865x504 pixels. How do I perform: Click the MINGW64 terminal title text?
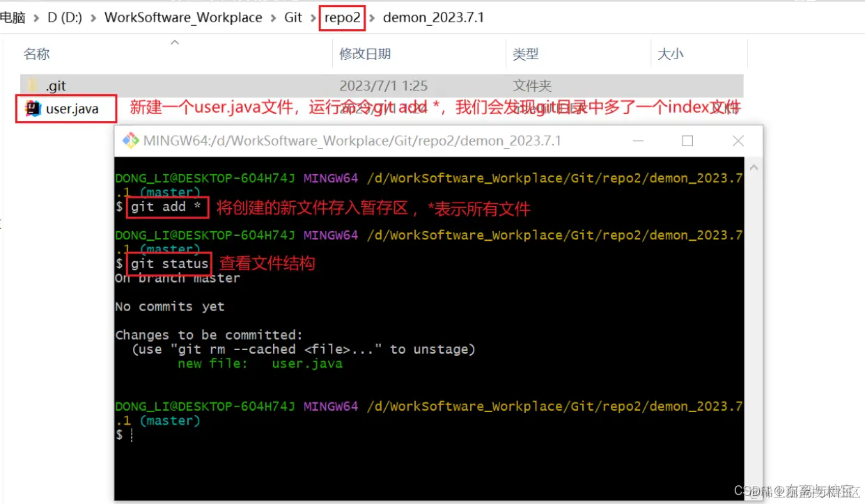[x=352, y=141]
